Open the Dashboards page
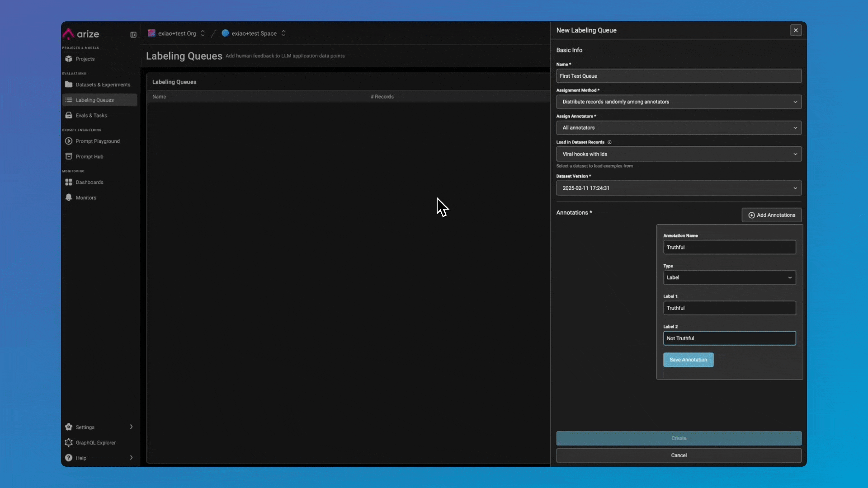Screen dimensions: 868x488 tap(89, 183)
